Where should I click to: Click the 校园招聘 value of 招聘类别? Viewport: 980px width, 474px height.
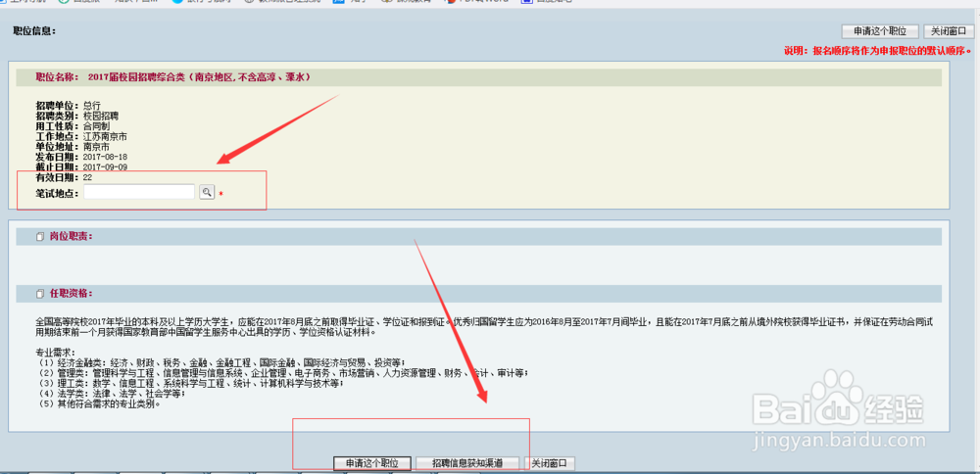coord(101,117)
